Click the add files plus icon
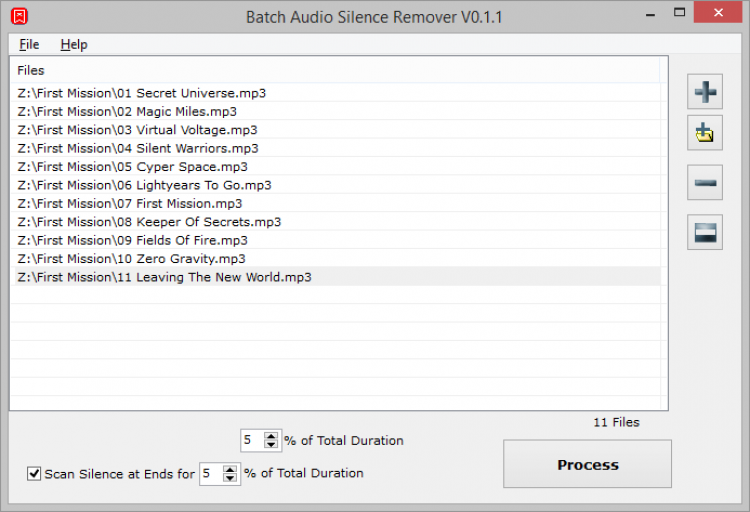This screenshot has width=750, height=512. (x=705, y=92)
